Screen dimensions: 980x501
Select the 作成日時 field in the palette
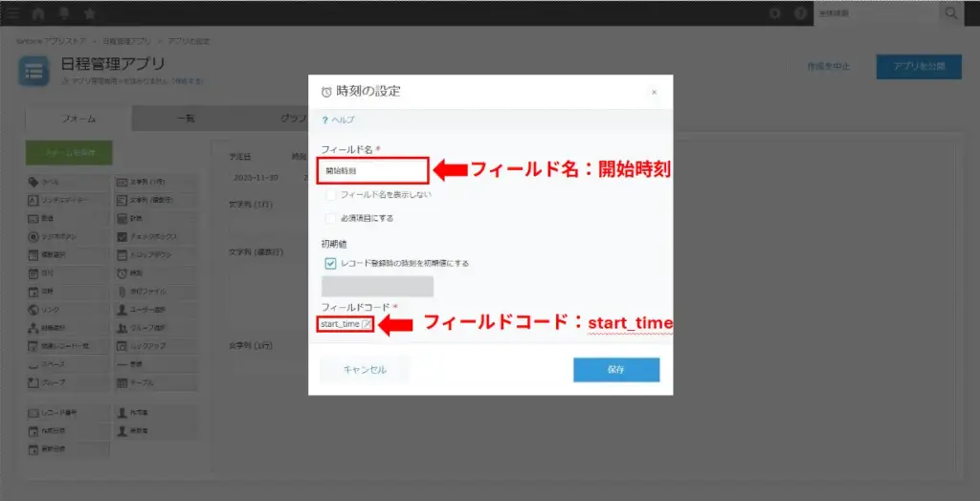pyautogui.click(x=68, y=430)
